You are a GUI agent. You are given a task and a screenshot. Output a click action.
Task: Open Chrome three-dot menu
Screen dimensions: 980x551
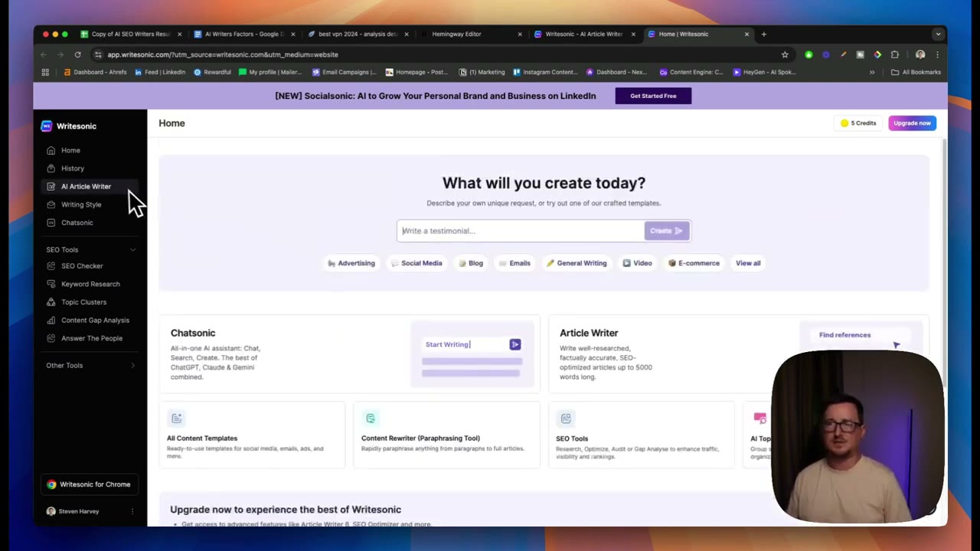coord(937,55)
